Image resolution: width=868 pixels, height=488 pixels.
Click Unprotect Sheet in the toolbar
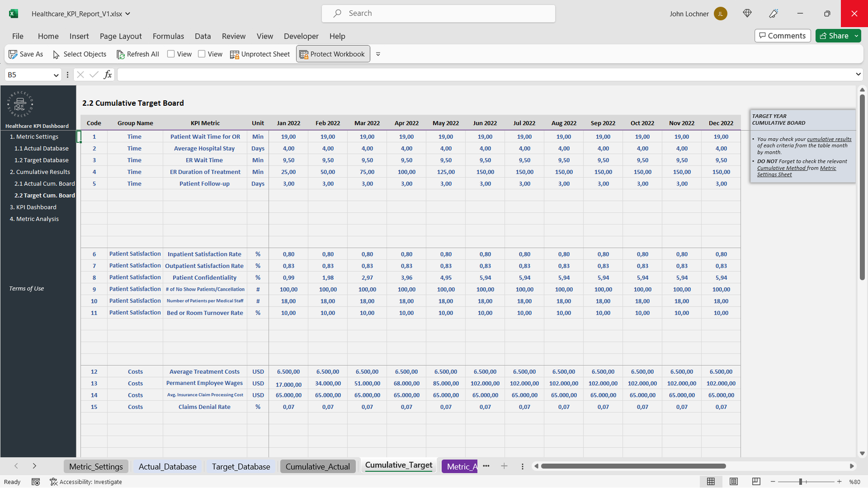[260, 54]
